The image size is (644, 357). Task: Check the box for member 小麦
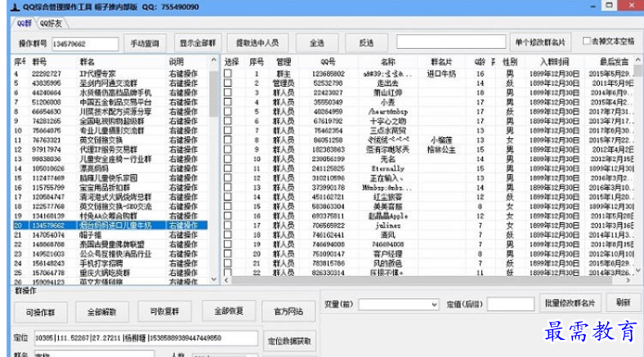(228, 102)
